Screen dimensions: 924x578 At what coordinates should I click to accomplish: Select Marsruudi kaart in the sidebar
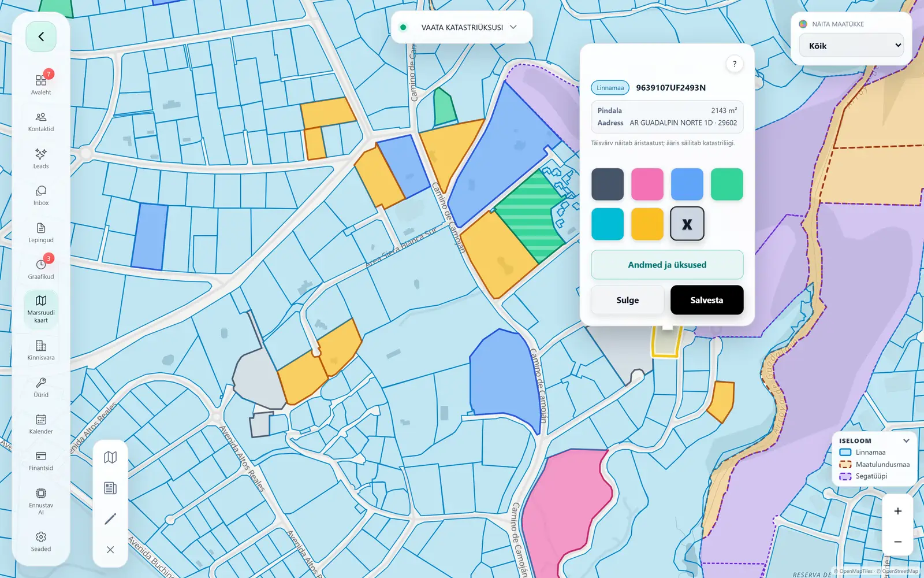(x=41, y=310)
